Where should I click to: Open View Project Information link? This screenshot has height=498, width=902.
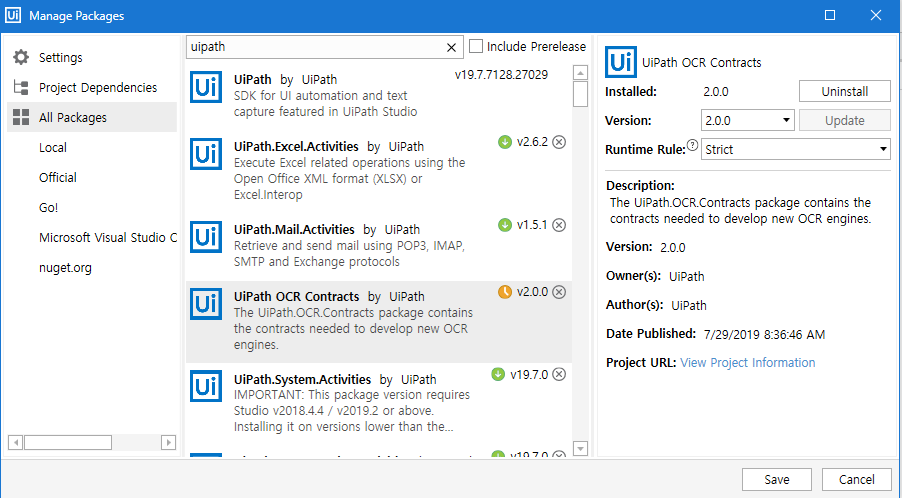[747, 362]
